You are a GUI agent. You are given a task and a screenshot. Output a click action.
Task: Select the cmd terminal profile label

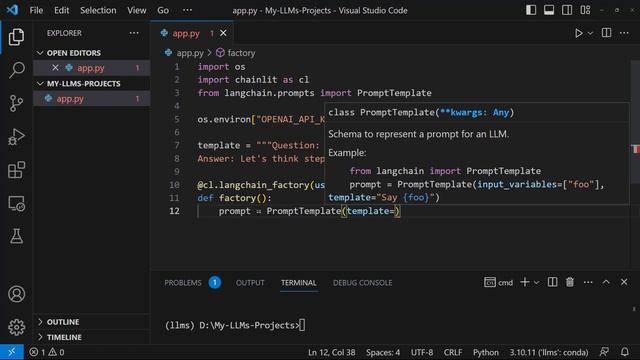tap(498, 282)
